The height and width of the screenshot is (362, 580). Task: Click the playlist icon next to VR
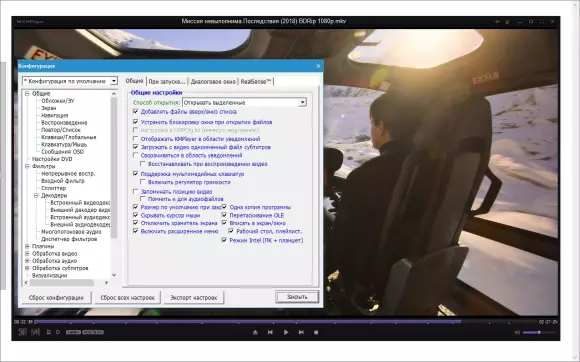48,332
